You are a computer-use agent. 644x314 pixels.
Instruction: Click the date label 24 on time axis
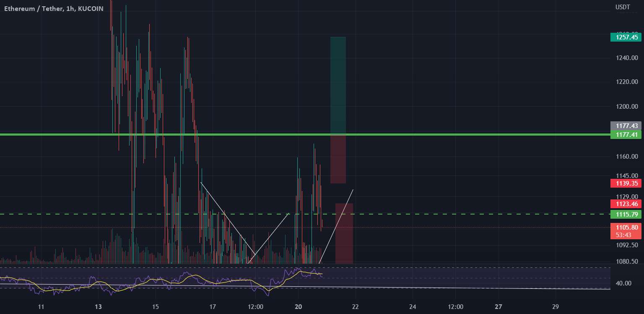point(413,307)
